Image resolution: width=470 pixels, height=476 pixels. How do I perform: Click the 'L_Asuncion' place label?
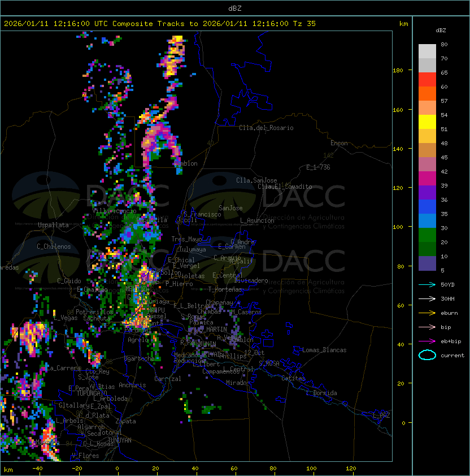coord(257,220)
